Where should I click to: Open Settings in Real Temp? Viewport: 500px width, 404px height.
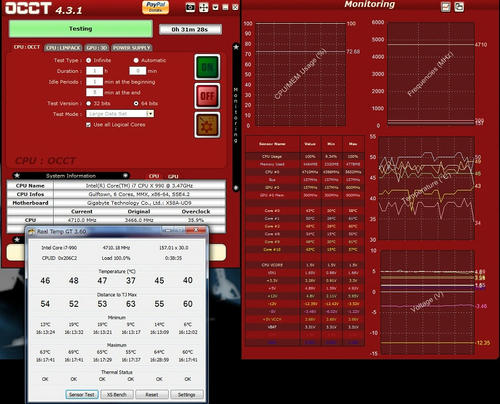187,394
